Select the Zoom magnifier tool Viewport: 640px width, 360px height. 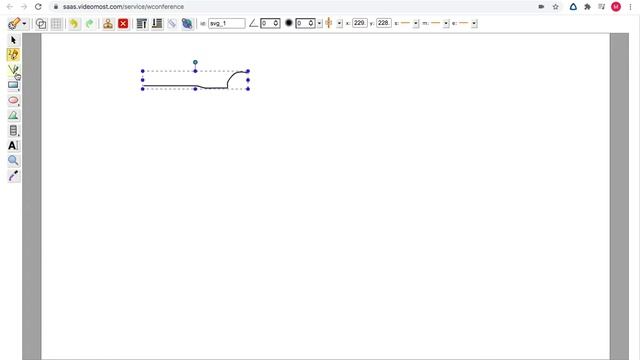(x=13, y=161)
